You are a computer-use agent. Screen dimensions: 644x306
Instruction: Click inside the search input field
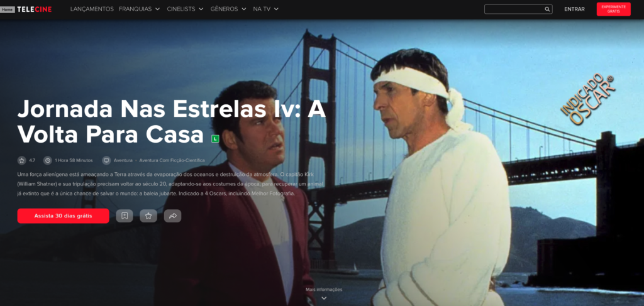pyautogui.click(x=514, y=9)
